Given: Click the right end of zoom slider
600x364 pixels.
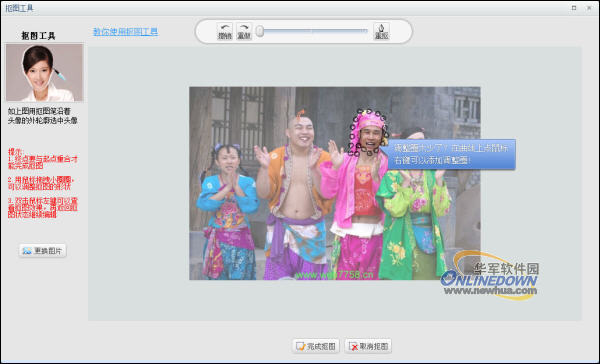Looking at the screenshot, I should pos(367,31).
